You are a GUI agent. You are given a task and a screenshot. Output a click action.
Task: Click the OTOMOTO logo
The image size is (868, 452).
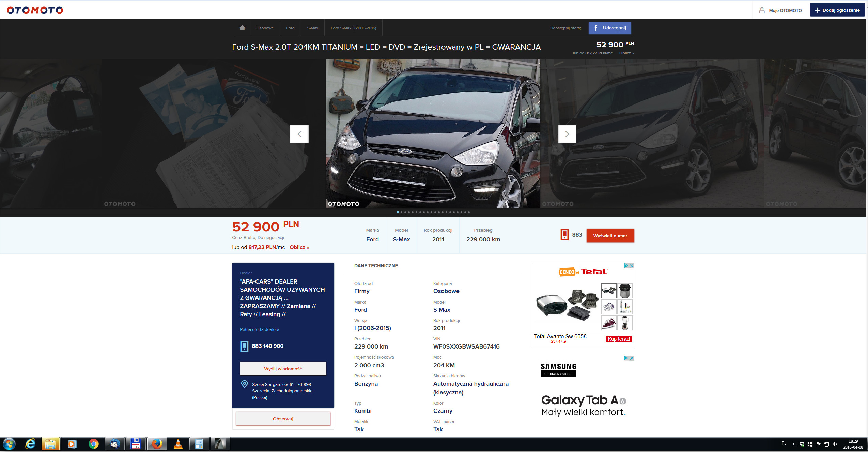(x=35, y=10)
